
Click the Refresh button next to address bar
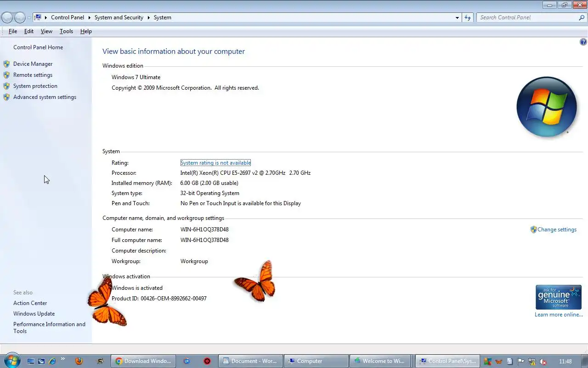point(468,17)
